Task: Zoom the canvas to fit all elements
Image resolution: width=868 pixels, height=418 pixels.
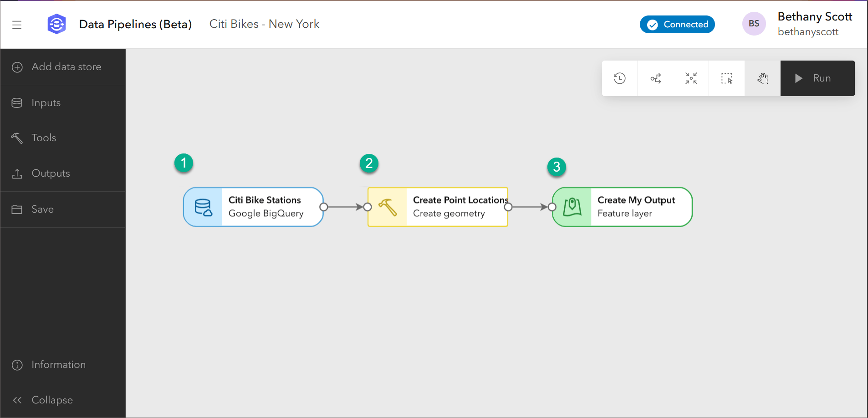Action: click(x=691, y=78)
